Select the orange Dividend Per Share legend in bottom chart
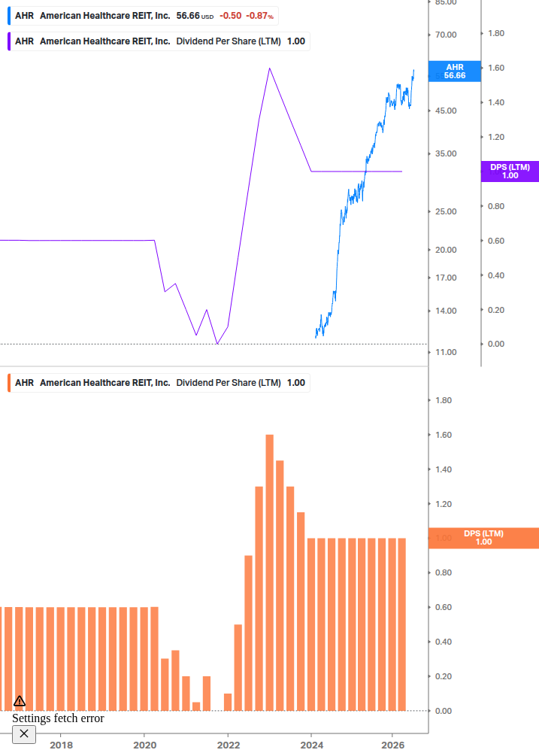Screen dimensions: 539x756 (160, 383)
